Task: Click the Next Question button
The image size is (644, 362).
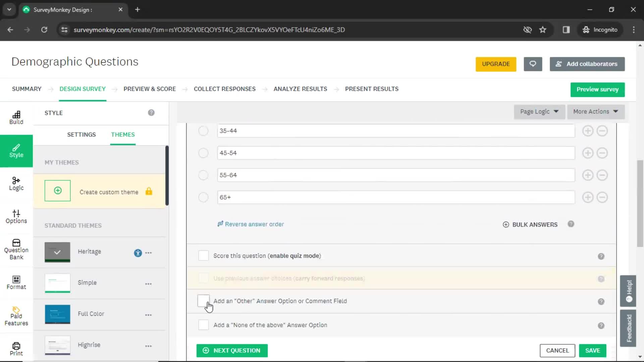Action: point(232,351)
